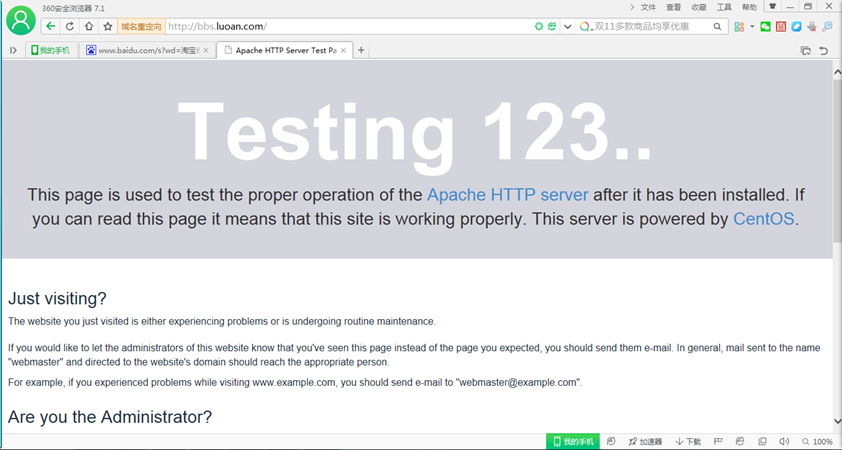The height and width of the screenshot is (450, 842).
Task: Open the 帮助 menu
Action: pos(749,7)
